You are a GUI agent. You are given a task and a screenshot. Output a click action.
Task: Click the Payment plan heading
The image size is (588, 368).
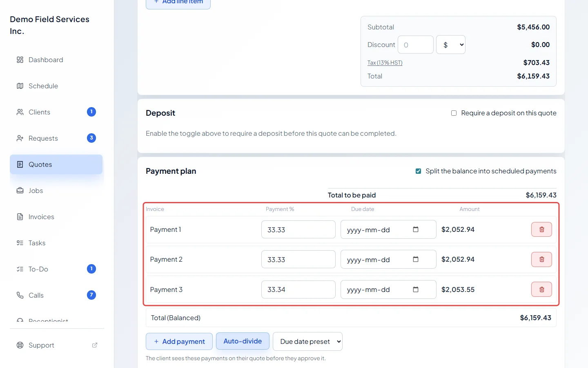pyautogui.click(x=171, y=171)
